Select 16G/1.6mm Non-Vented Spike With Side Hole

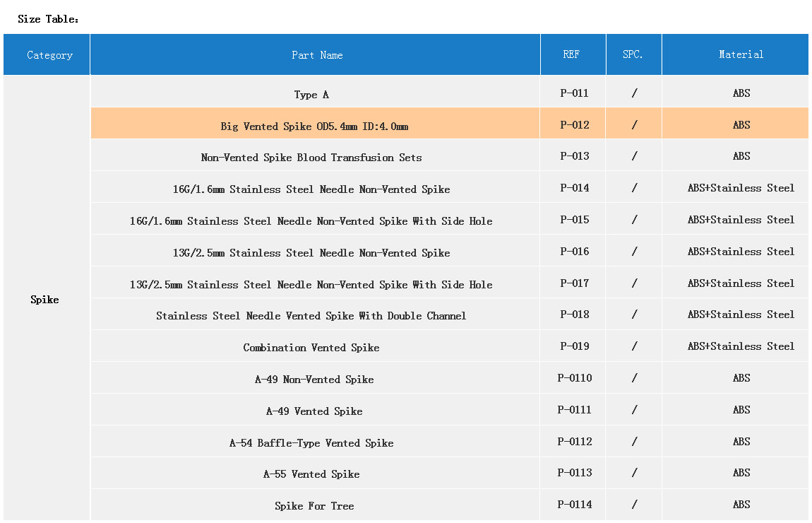pyautogui.click(x=311, y=221)
